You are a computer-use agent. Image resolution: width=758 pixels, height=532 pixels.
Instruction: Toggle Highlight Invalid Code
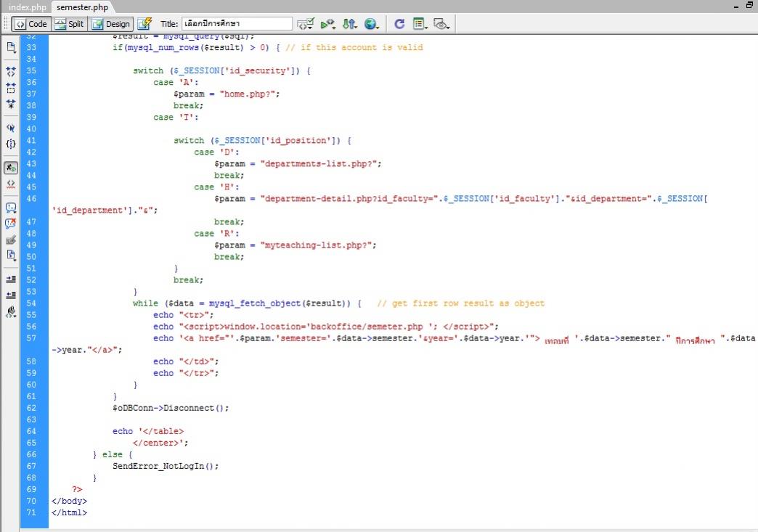(11, 184)
